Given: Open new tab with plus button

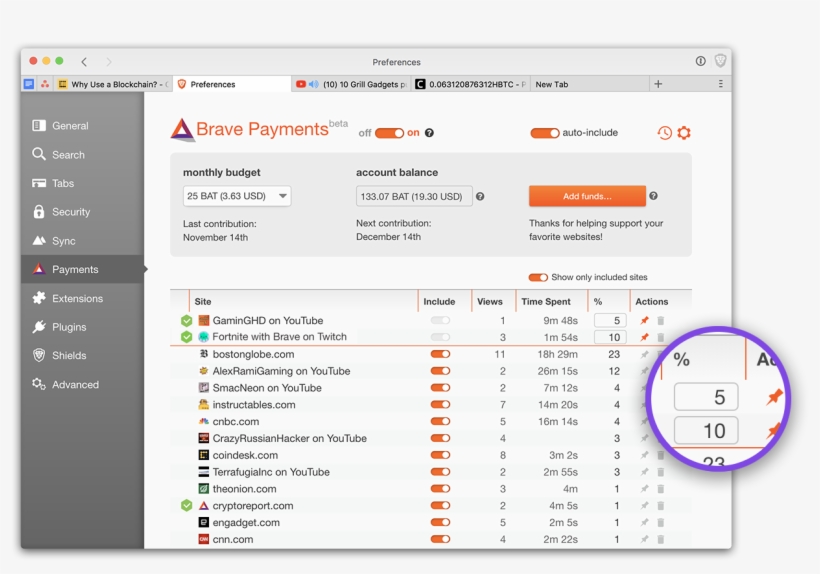Looking at the screenshot, I should pos(658,84).
